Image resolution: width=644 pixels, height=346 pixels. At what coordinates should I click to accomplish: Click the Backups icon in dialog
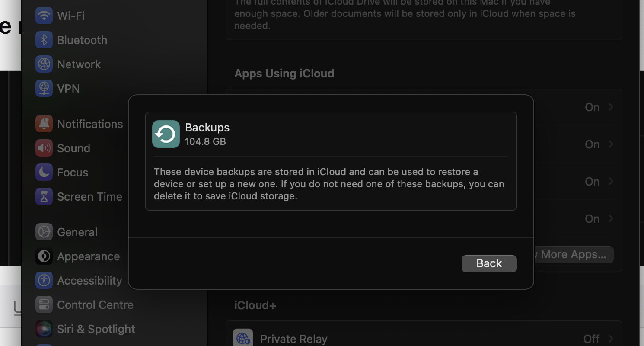click(166, 134)
